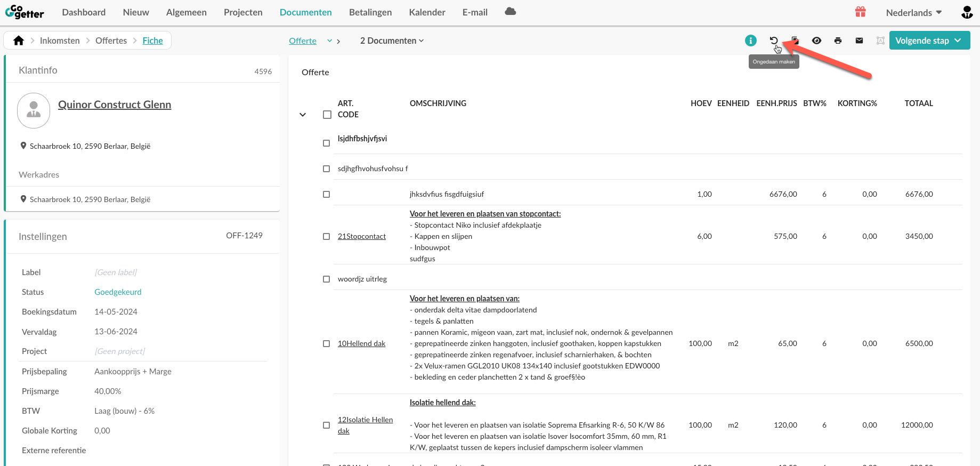
Task: Change the Goedgekeurd status value
Action: pyautogui.click(x=118, y=292)
